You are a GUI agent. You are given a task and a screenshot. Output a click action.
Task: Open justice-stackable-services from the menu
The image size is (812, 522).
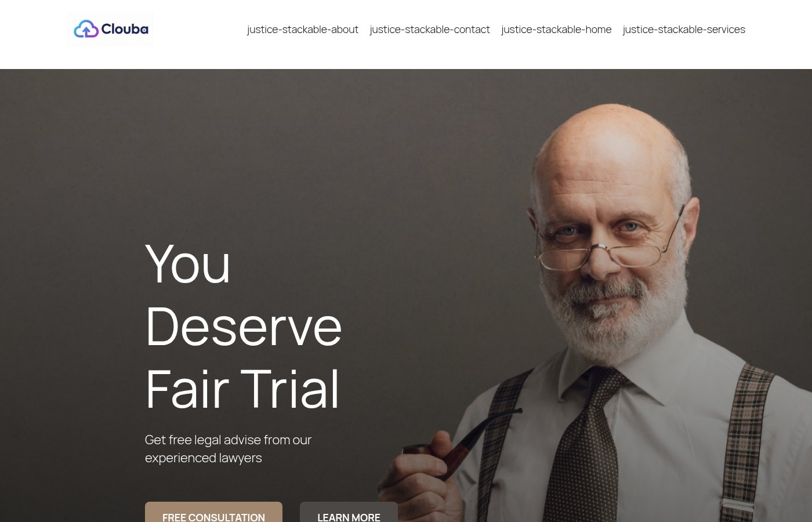tap(684, 30)
